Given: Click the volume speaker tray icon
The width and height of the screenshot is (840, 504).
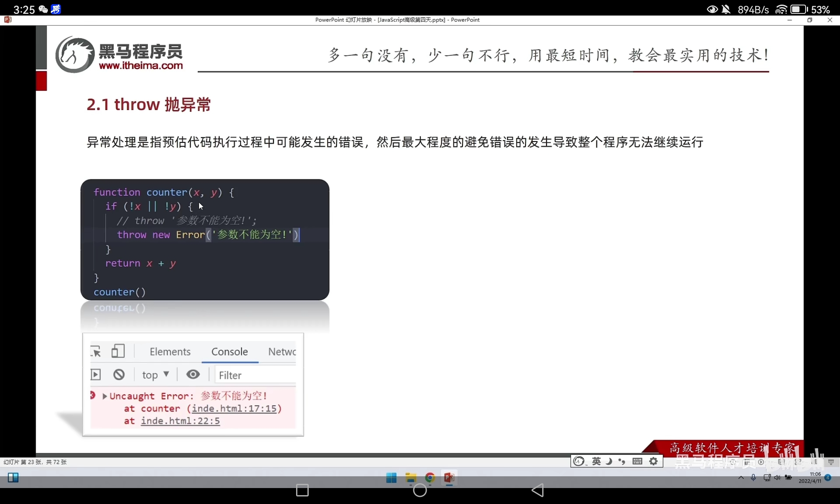Looking at the screenshot, I should coord(777,478).
